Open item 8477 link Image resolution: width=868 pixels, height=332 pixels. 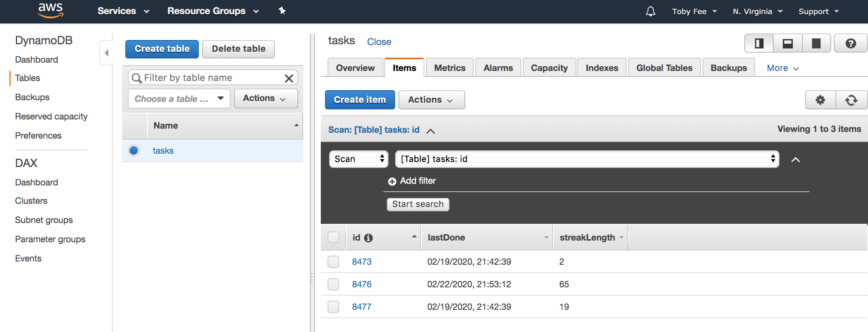362,307
